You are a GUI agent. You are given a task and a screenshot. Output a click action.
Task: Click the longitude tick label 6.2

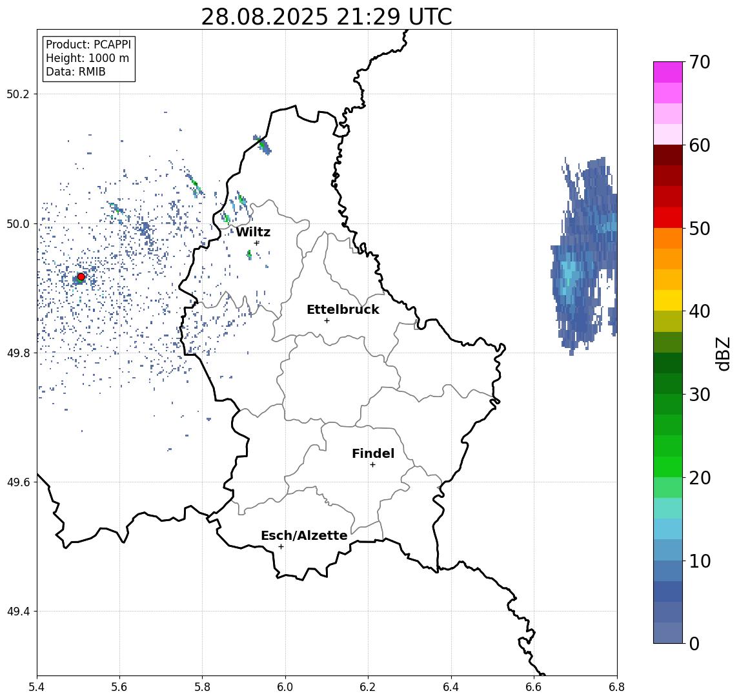click(368, 687)
